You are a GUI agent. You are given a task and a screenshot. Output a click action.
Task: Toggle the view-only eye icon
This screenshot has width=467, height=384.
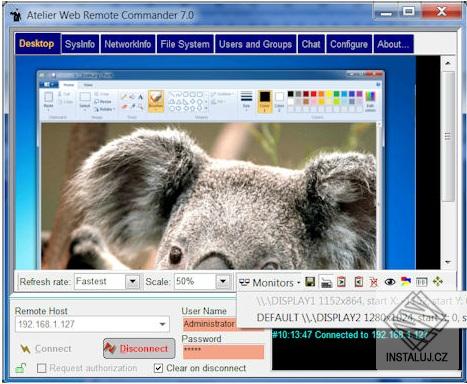click(390, 282)
